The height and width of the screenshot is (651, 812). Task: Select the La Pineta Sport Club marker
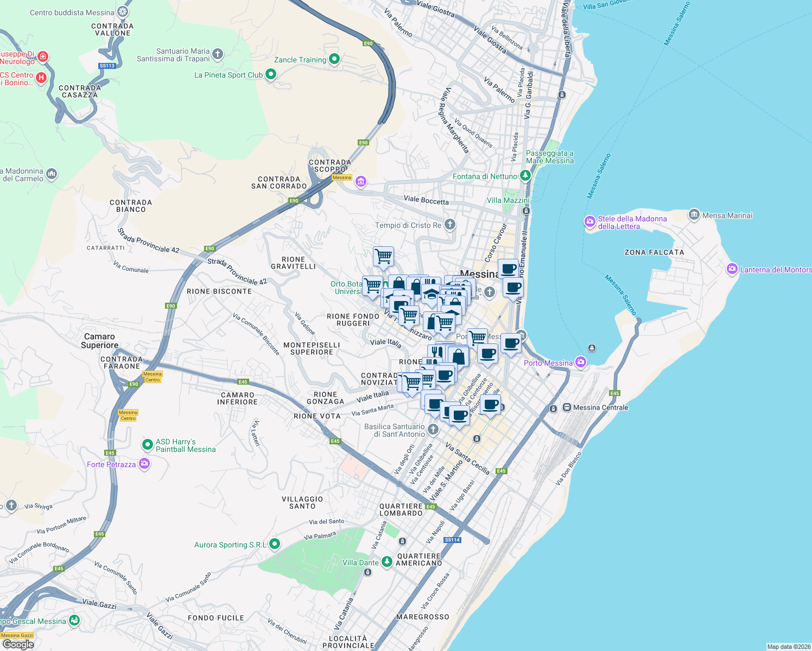pyautogui.click(x=270, y=74)
